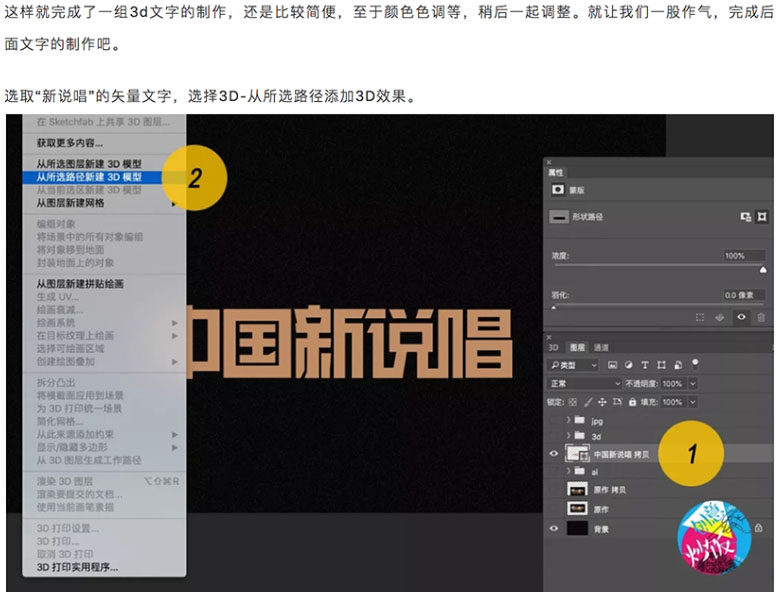Click the 背景 layer lock icon

(759, 528)
